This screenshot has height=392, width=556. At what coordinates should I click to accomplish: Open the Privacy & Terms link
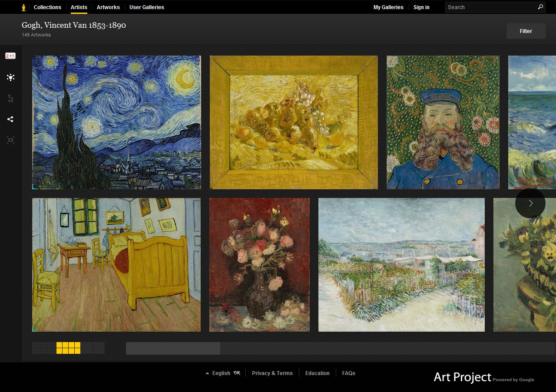pyautogui.click(x=272, y=373)
